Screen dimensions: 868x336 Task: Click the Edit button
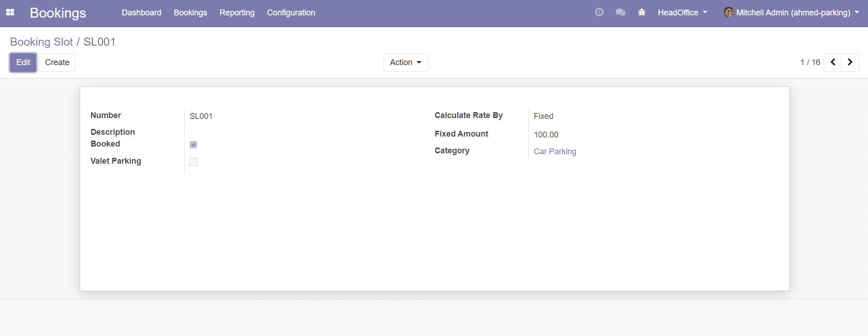23,62
